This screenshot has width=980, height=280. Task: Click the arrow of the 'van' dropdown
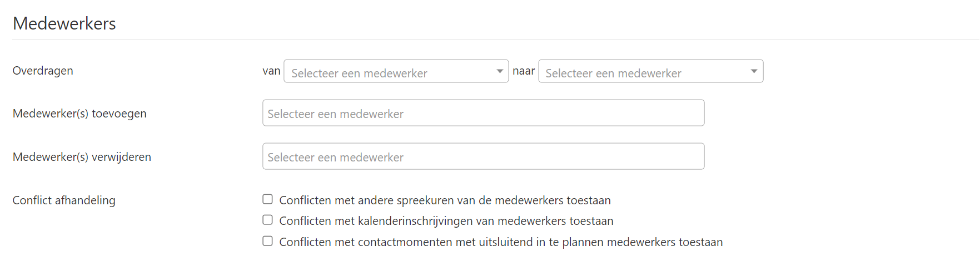click(x=500, y=71)
